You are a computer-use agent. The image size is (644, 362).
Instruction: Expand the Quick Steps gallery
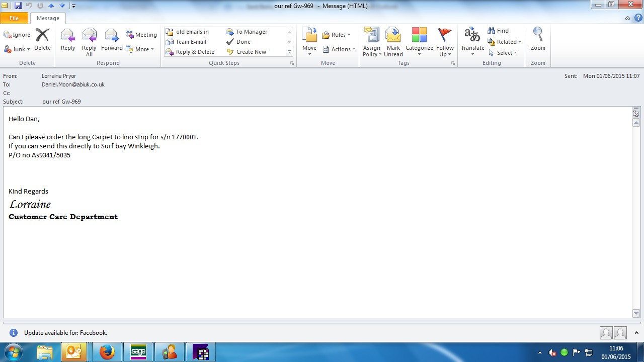pos(289,52)
